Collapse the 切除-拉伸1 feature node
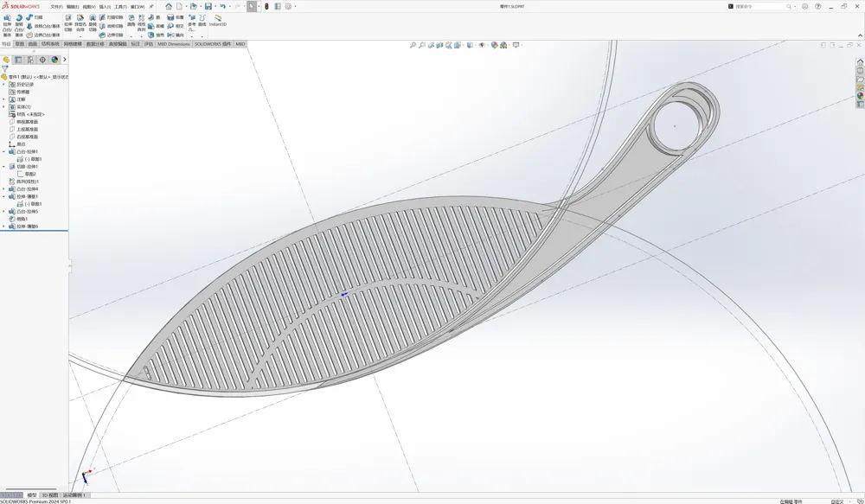The image size is (865, 504). click(x=3, y=167)
